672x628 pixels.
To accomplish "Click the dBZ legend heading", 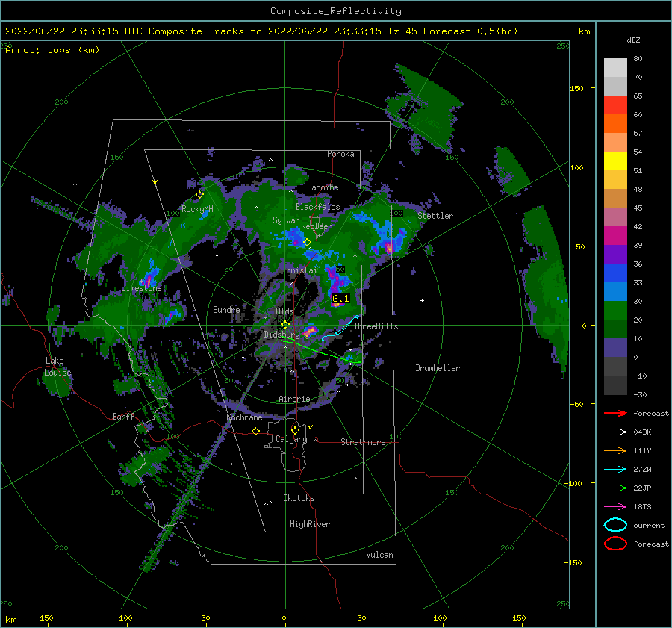I will (x=633, y=40).
